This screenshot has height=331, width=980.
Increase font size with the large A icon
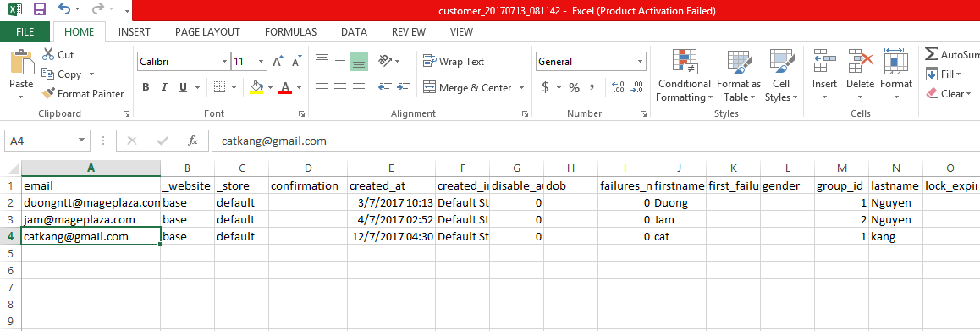point(278,62)
